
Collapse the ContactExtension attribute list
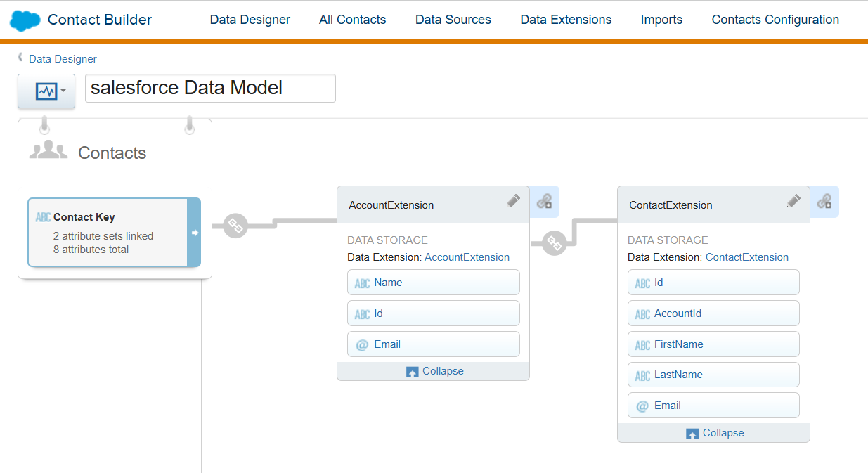[715, 433]
